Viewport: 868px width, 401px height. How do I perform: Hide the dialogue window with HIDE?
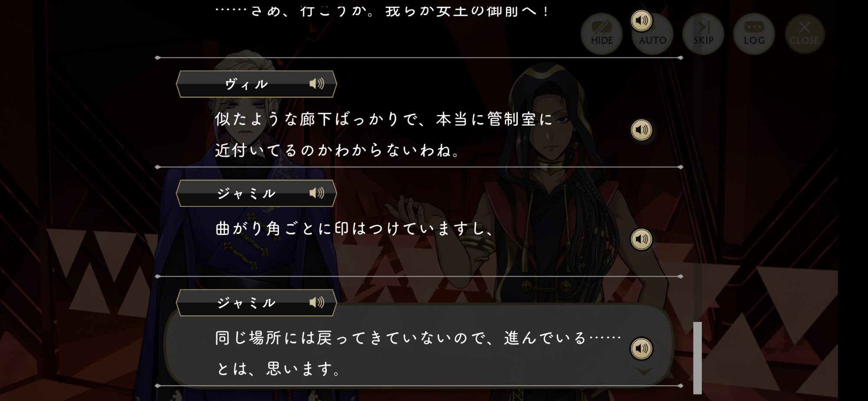click(602, 34)
